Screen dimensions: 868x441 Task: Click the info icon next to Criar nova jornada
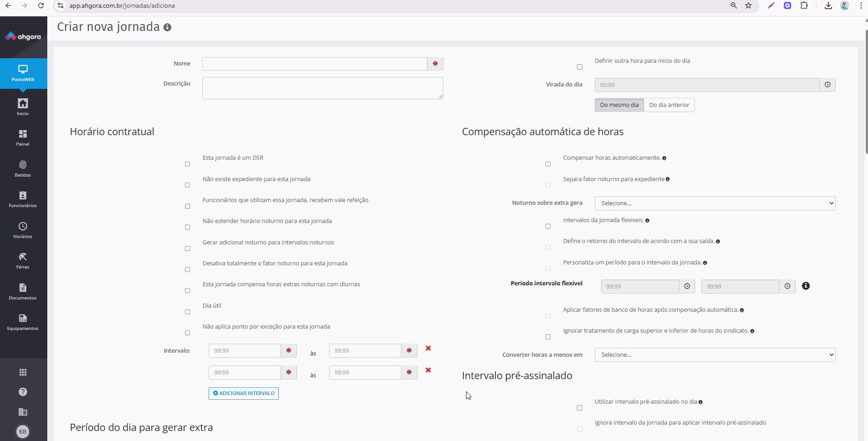tap(167, 27)
